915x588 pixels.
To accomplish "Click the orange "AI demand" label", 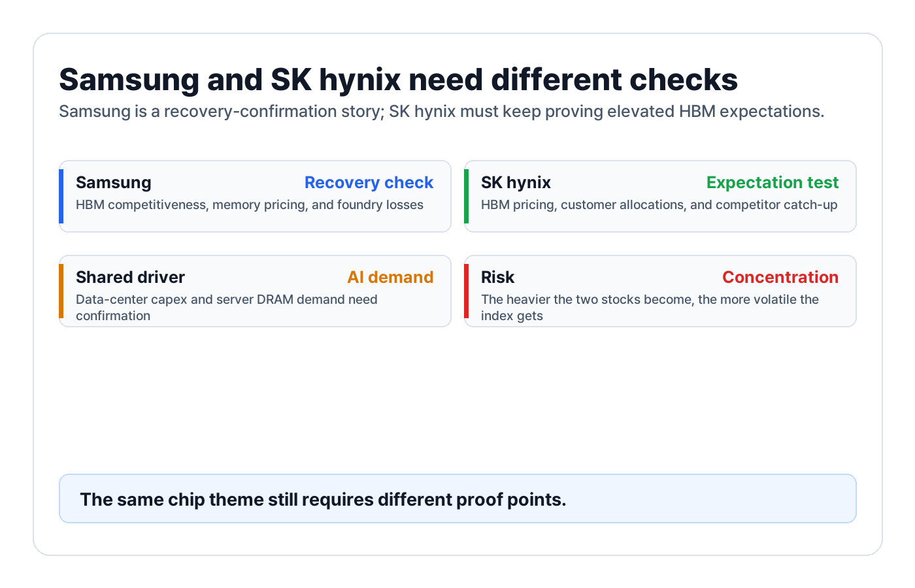I will (x=390, y=278).
